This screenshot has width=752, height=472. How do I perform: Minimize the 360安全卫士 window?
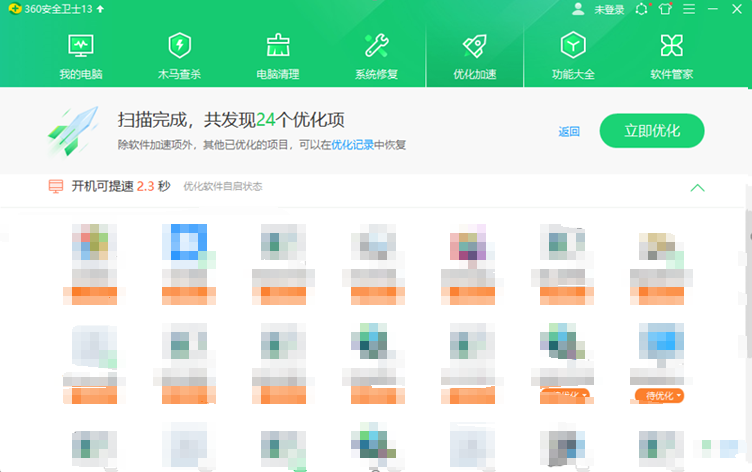point(713,9)
